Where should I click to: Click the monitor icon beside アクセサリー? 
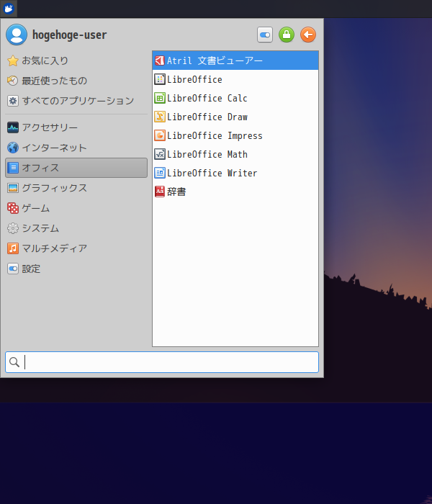pos(13,127)
